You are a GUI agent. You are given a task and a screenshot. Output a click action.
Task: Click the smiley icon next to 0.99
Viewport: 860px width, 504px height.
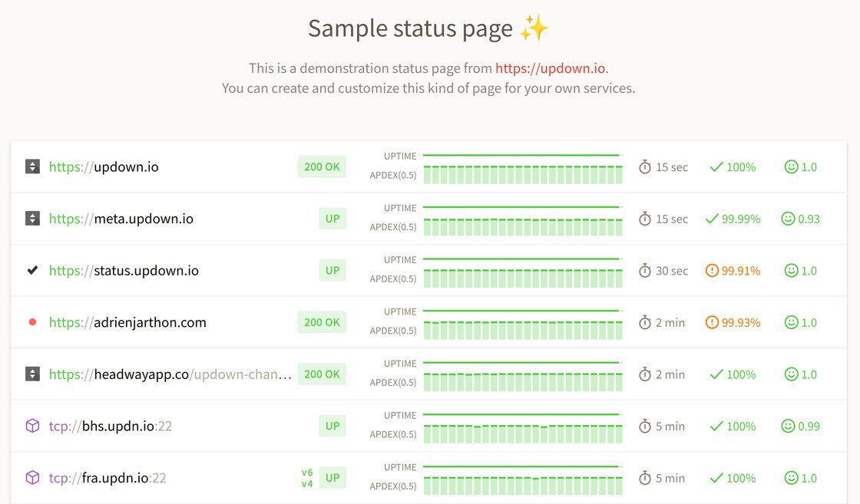point(788,426)
